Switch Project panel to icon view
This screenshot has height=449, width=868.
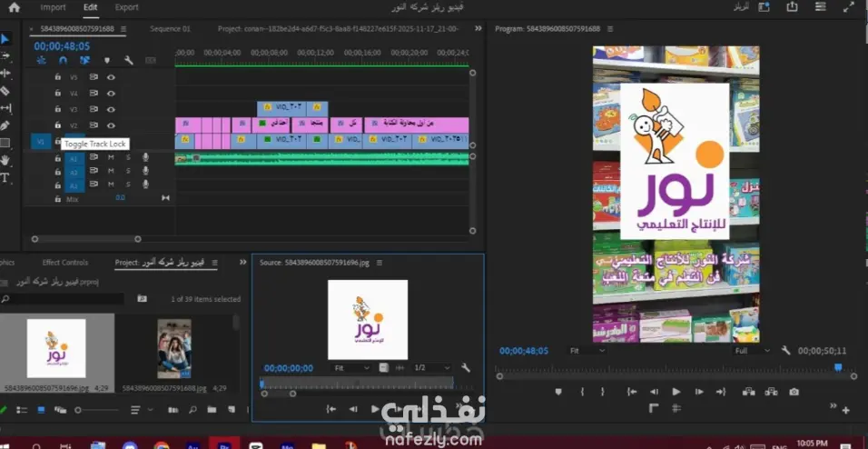pos(41,410)
